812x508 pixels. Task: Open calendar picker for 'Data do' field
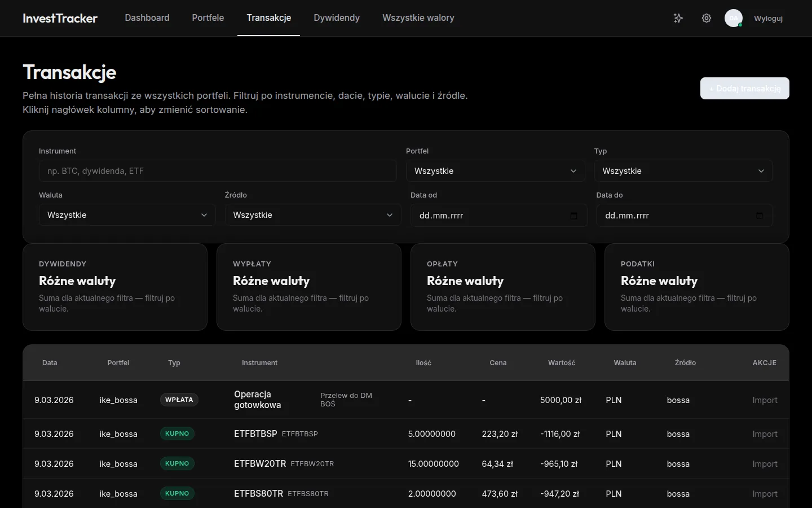pyautogui.click(x=760, y=216)
